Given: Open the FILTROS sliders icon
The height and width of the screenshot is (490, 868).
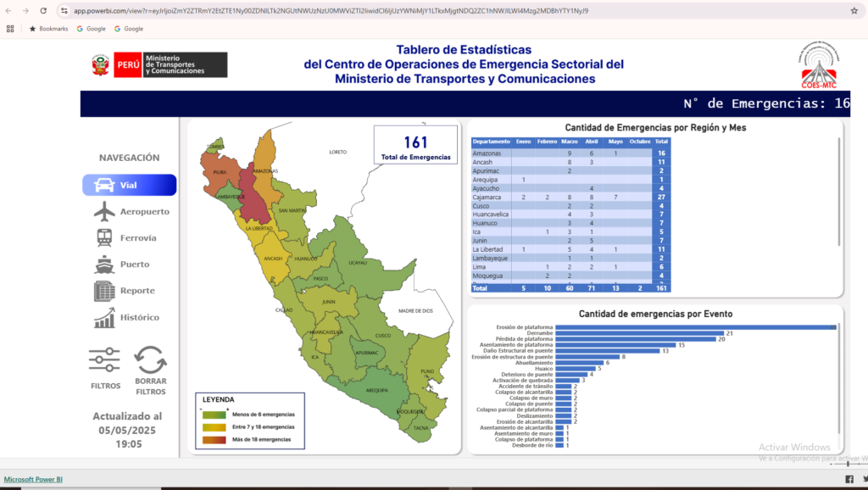Looking at the screenshot, I should click(x=104, y=360).
